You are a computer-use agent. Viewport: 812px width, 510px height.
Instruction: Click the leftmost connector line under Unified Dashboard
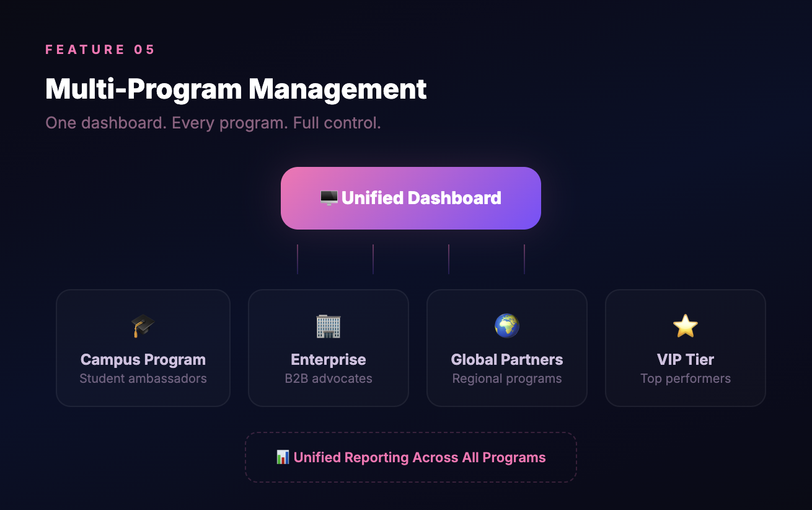point(298,259)
